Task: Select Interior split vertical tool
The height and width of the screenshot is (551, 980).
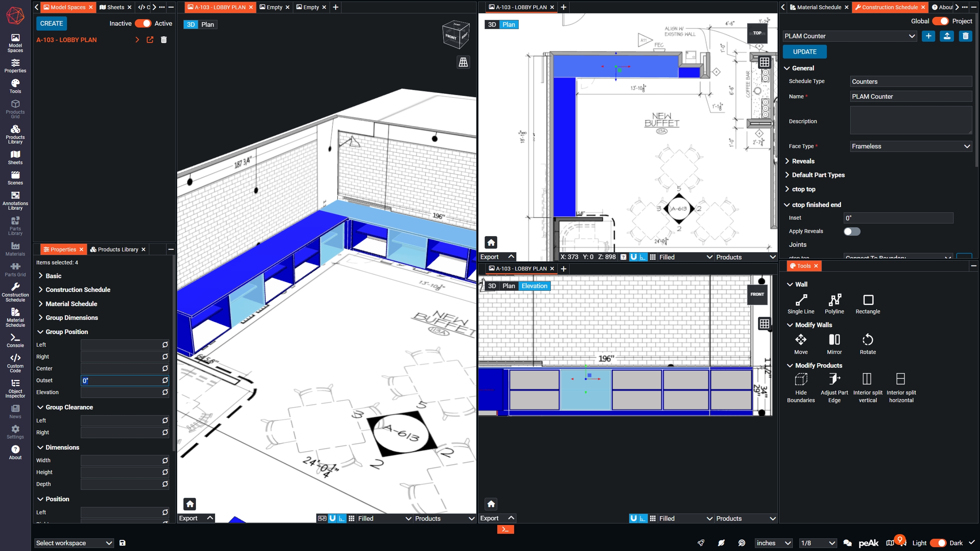Action: (x=867, y=387)
